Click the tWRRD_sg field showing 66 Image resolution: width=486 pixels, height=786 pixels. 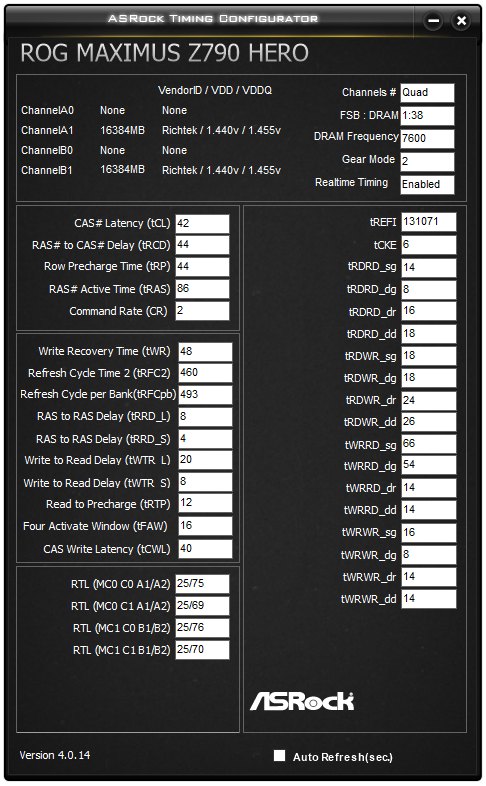pyautogui.click(x=429, y=444)
